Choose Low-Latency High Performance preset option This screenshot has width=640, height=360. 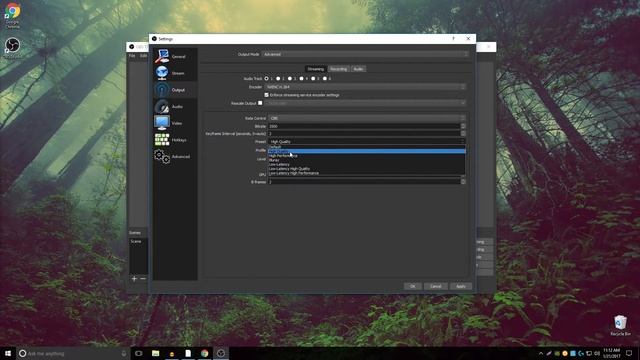coord(367,173)
